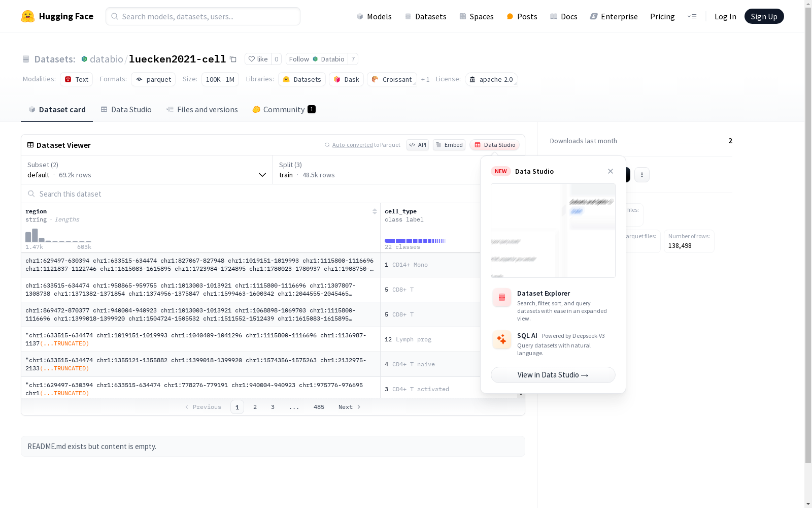Open the Croissant library tag
Image resolution: width=812 pixels, height=508 pixels.
pos(392,79)
